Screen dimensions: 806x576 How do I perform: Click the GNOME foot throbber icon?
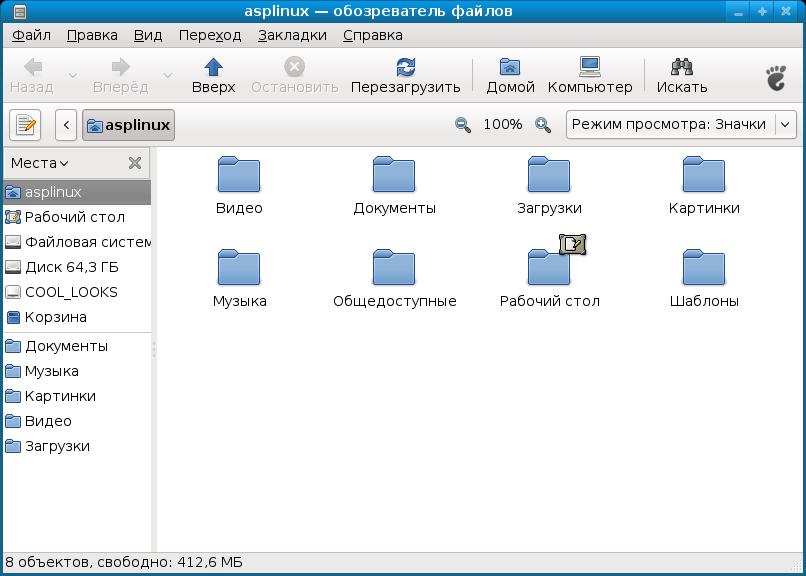(776, 78)
